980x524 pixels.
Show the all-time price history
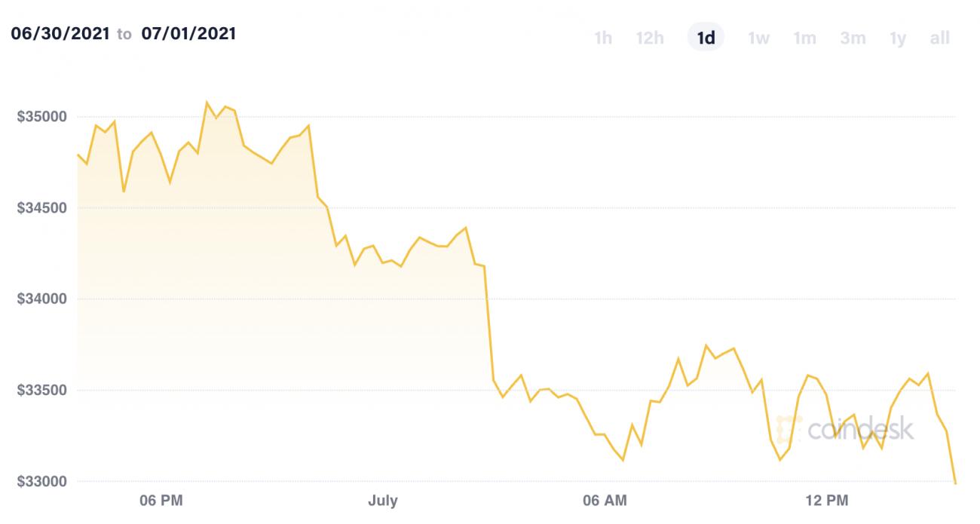click(x=940, y=38)
